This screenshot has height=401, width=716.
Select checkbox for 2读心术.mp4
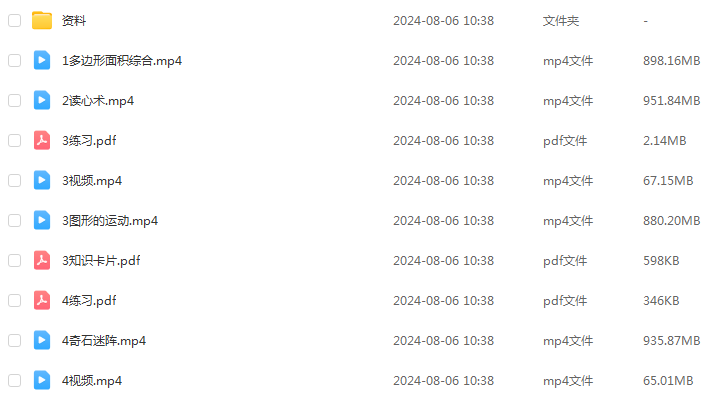(15, 100)
